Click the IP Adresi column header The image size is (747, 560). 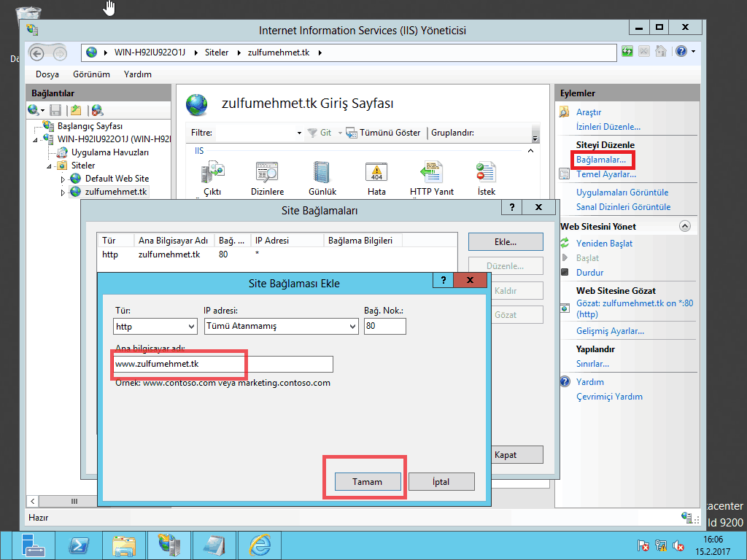pyautogui.click(x=287, y=241)
